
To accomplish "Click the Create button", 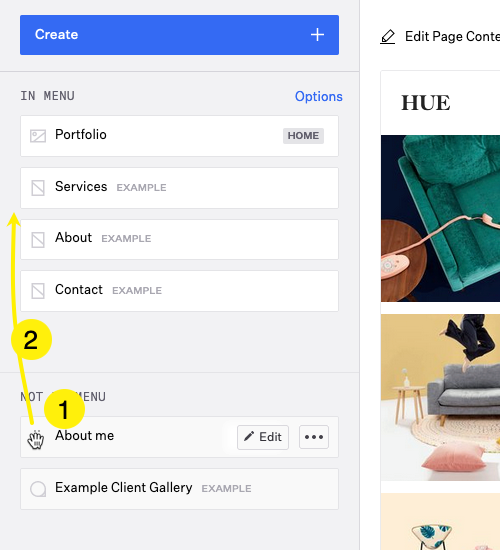I will pyautogui.click(x=179, y=35).
